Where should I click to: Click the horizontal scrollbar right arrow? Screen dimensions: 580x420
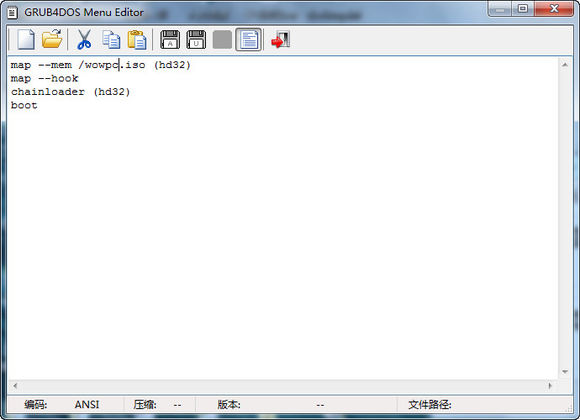[550, 386]
